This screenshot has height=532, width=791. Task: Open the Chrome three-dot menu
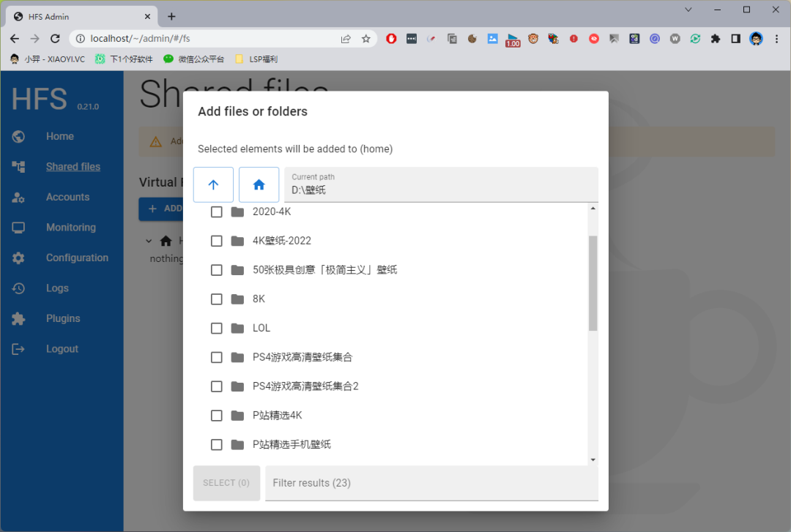coord(778,38)
